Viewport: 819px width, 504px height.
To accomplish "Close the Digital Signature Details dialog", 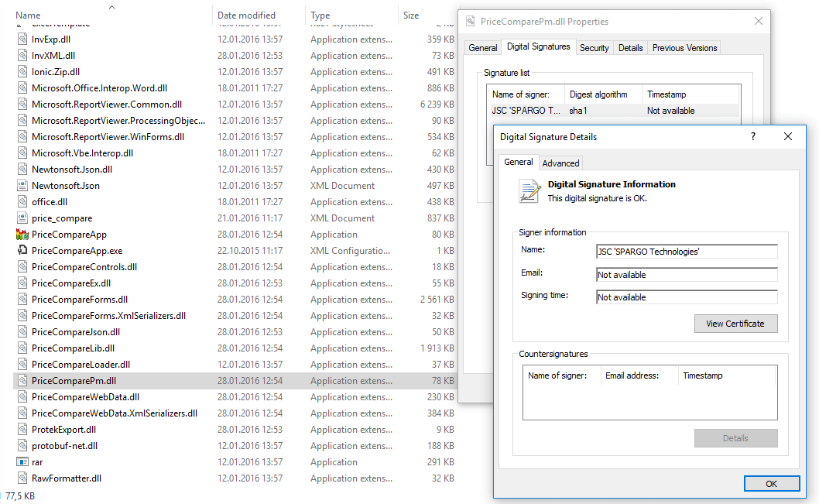I will [x=788, y=136].
